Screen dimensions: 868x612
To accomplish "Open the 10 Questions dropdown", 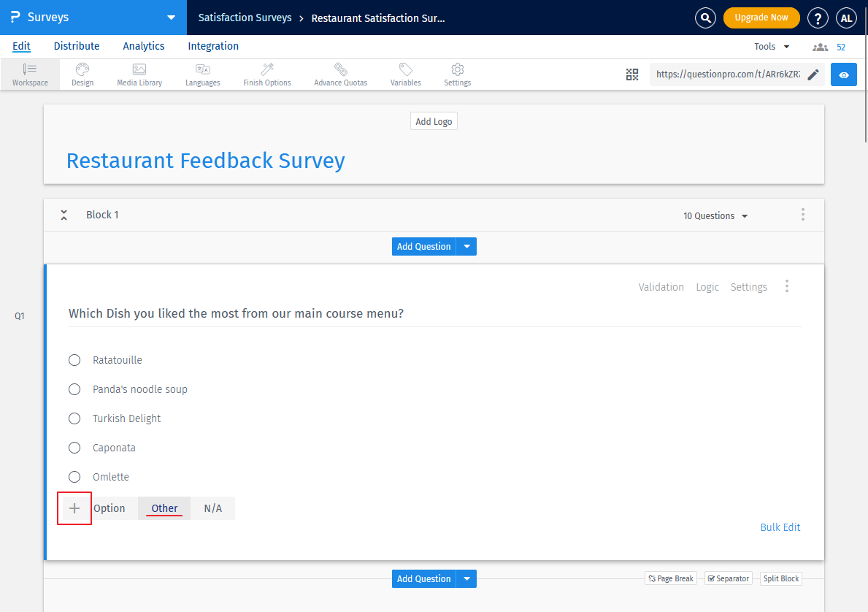I will click(x=715, y=215).
